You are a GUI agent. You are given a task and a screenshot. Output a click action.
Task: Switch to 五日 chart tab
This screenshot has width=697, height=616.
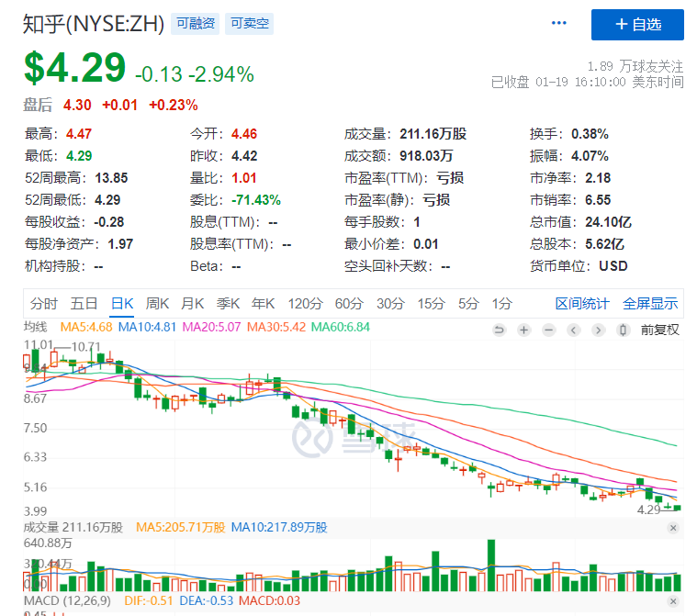click(x=84, y=304)
